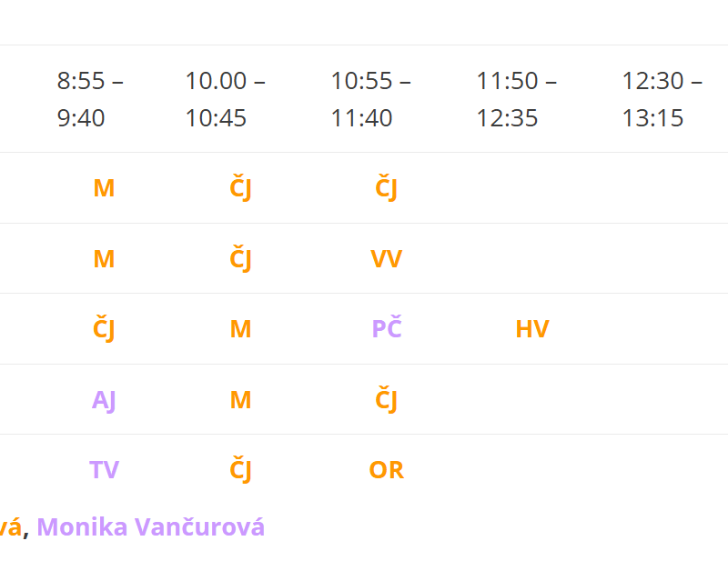The height and width of the screenshot is (571, 728).
Task: Click the 8:55 – 9:40 time header
Action: (90, 99)
